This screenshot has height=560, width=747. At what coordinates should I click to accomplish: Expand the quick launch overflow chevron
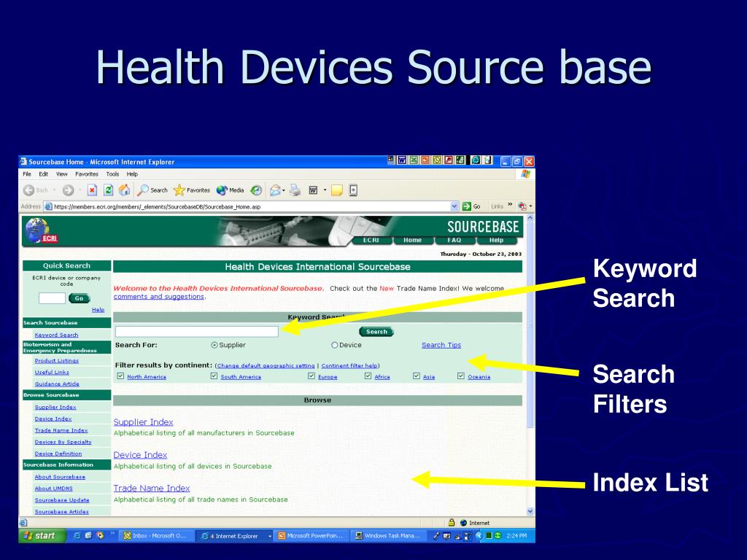[113, 533]
